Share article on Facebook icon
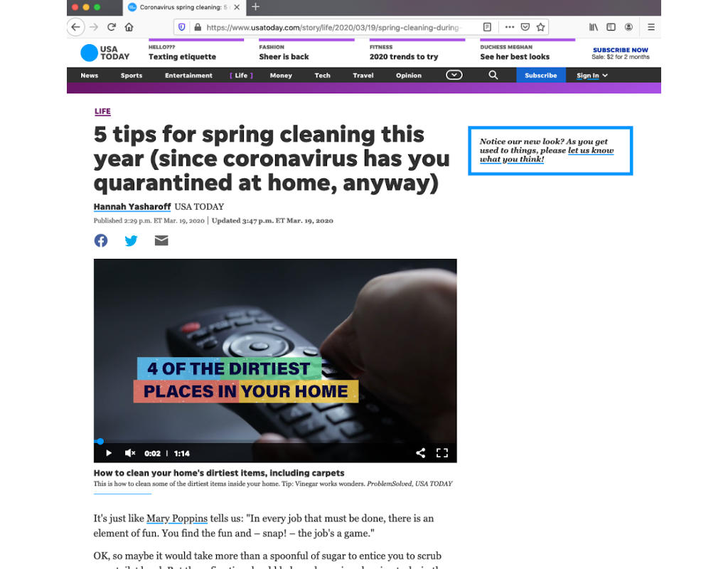The height and width of the screenshot is (569, 728). coord(101,240)
